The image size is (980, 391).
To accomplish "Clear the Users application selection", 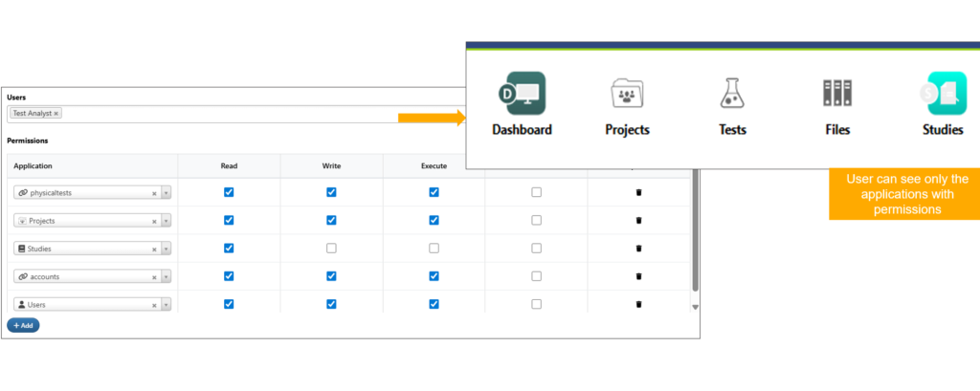I will coord(154,305).
